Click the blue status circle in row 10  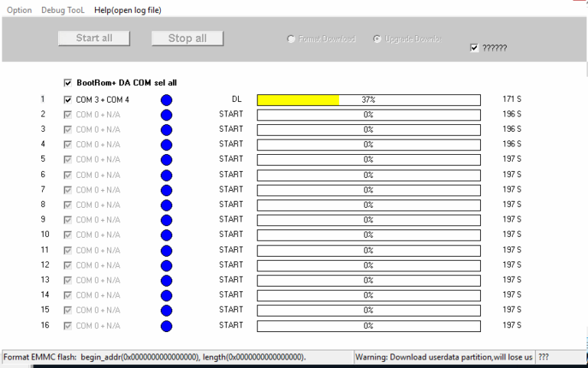point(166,235)
